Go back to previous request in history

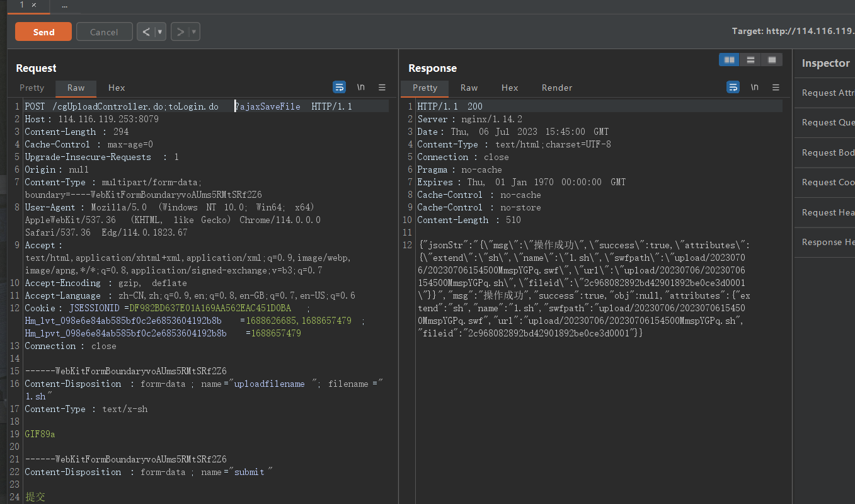(146, 31)
